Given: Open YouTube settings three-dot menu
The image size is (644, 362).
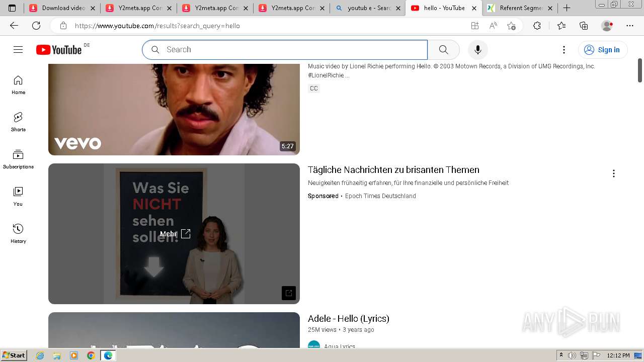Looking at the screenshot, I should (x=564, y=49).
